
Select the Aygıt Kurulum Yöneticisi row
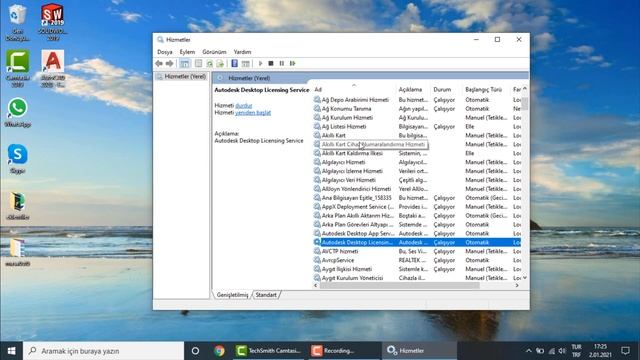pyautogui.click(x=416, y=278)
